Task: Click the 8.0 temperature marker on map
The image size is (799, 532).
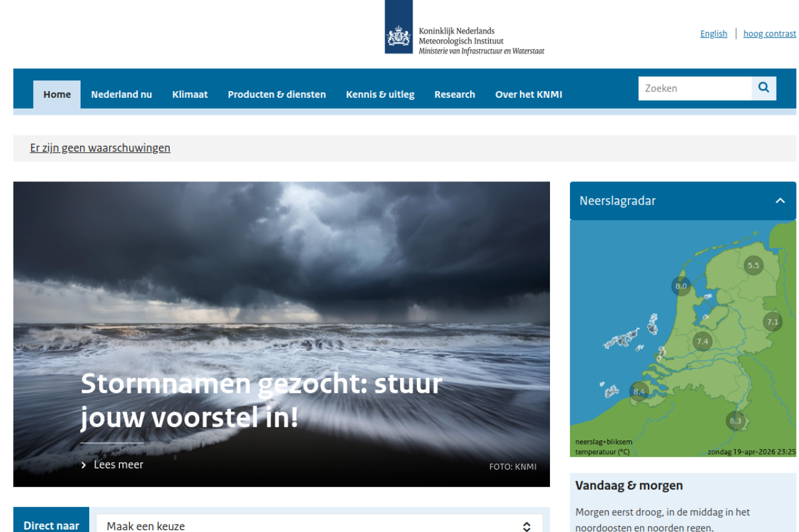Action: 681,286
